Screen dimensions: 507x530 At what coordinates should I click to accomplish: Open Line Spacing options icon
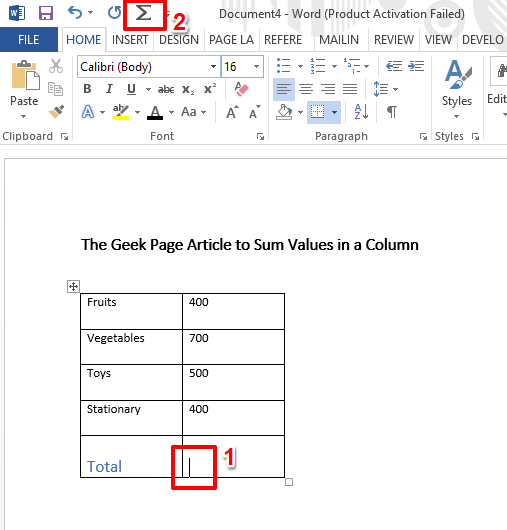[381, 89]
